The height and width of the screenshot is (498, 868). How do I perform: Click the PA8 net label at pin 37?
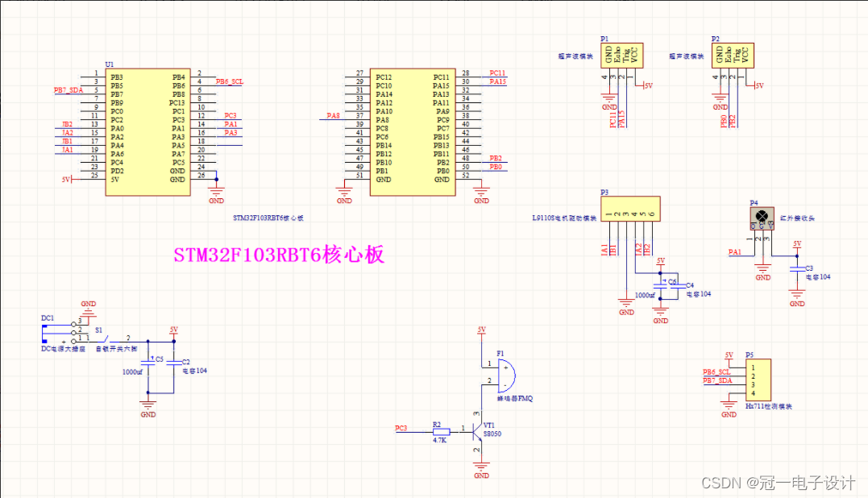[x=333, y=116]
